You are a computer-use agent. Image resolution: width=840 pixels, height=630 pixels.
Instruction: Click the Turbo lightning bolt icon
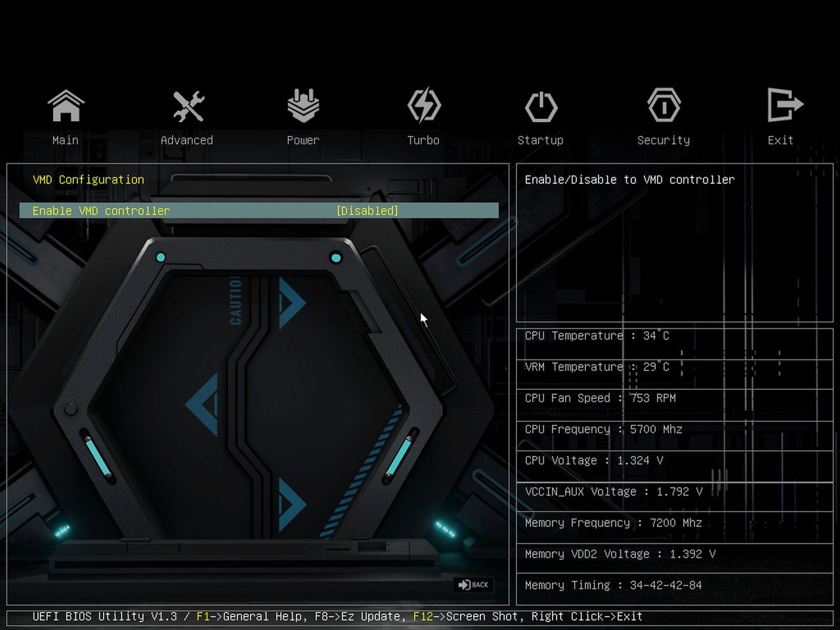click(x=424, y=105)
